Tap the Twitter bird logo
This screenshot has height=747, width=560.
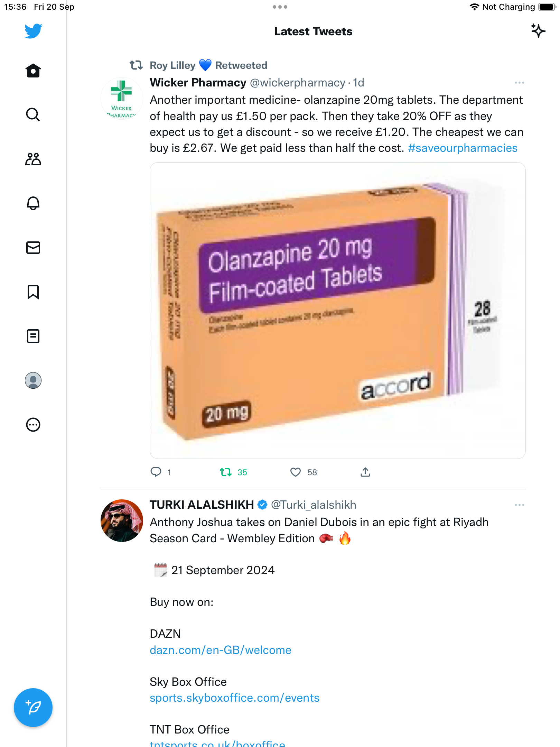tap(33, 31)
